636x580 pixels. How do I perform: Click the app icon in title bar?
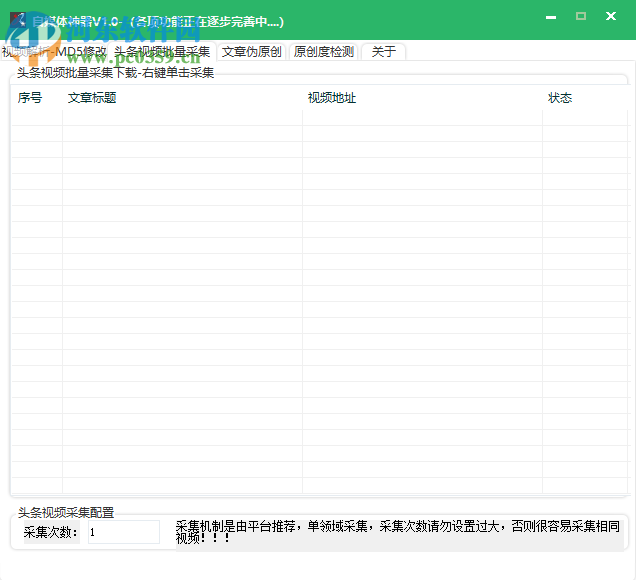(x=18, y=19)
